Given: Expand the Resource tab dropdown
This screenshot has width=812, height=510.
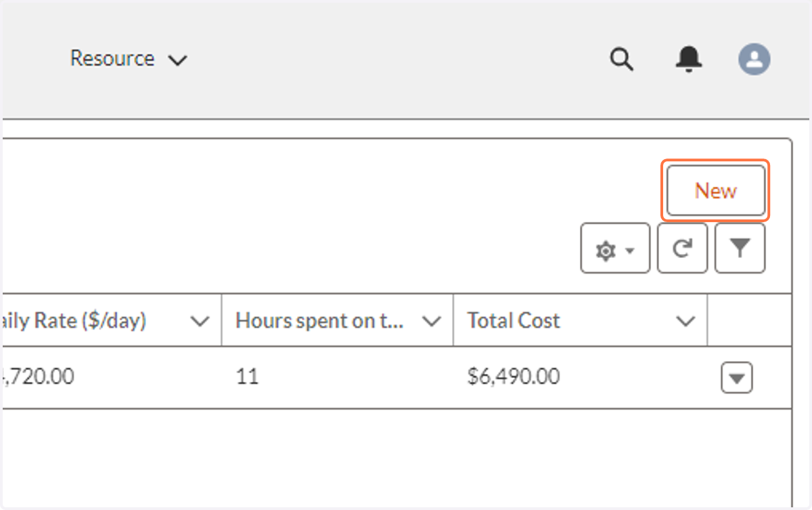Looking at the screenshot, I should click(x=177, y=60).
